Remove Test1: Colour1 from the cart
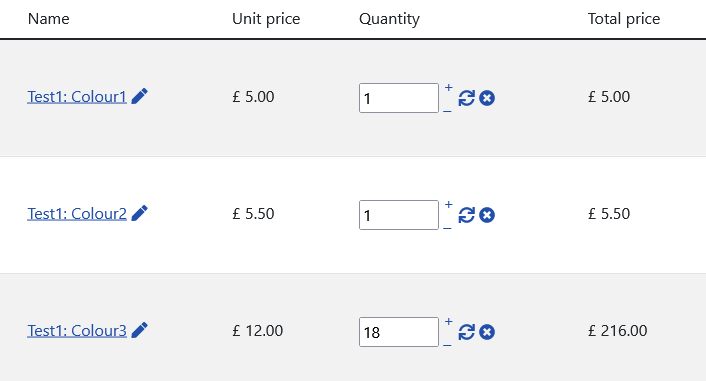Viewport: 706px width, 381px height. click(x=487, y=98)
